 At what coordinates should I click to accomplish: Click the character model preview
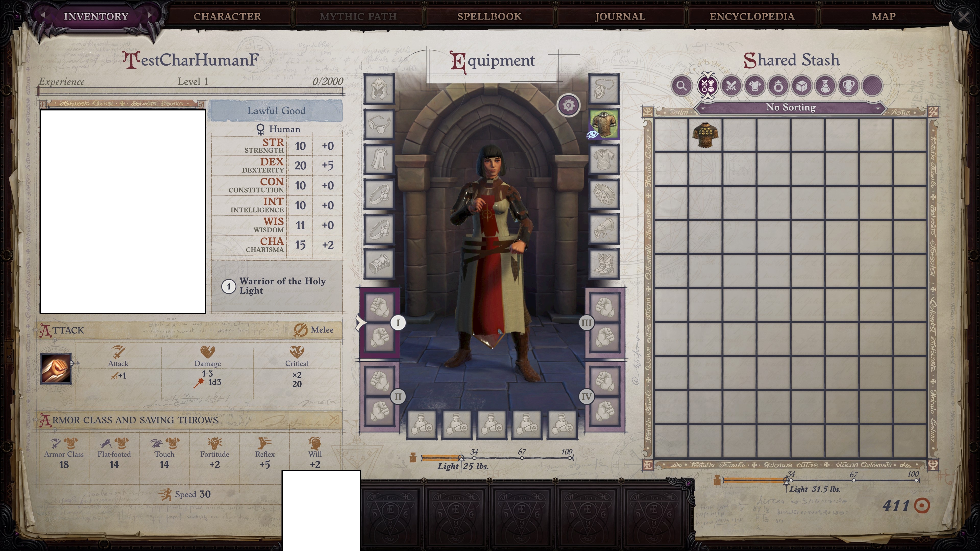point(491,262)
